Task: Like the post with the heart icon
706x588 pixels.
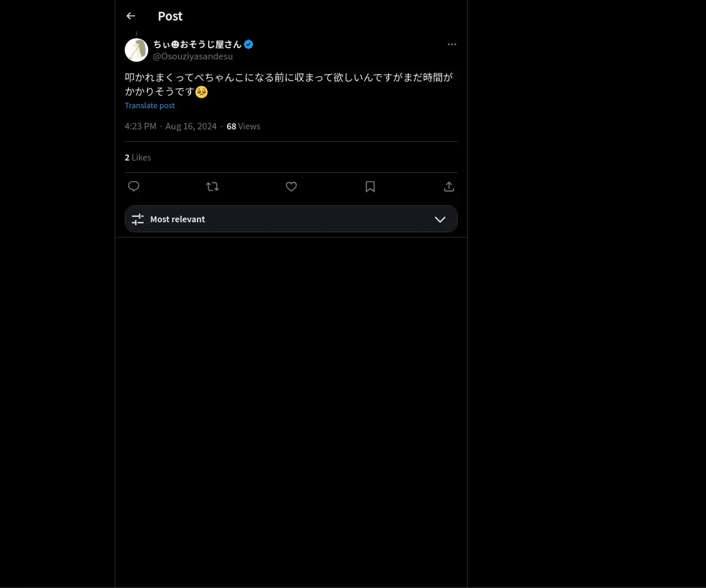Action: (291, 186)
